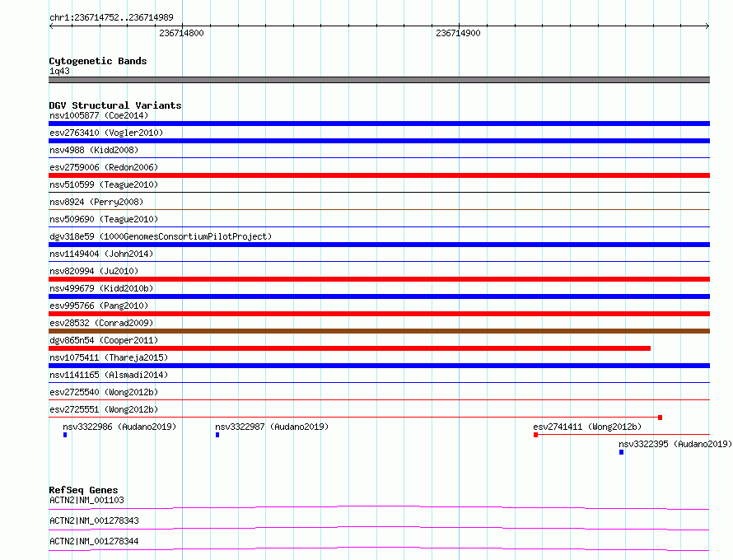Image resolution: width=733 pixels, height=560 pixels.
Task: Click the 236714900 ruler position label
Action: (458, 33)
